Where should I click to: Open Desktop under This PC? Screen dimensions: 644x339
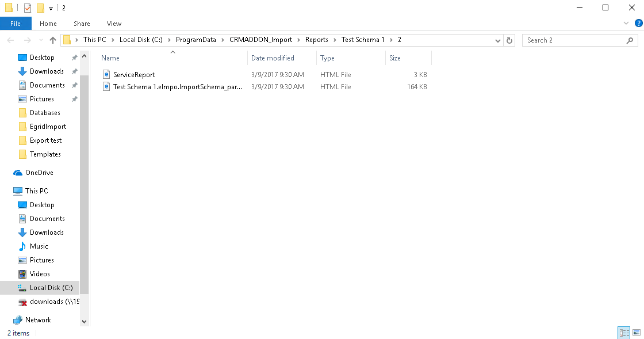pyautogui.click(x=42, y=205)
